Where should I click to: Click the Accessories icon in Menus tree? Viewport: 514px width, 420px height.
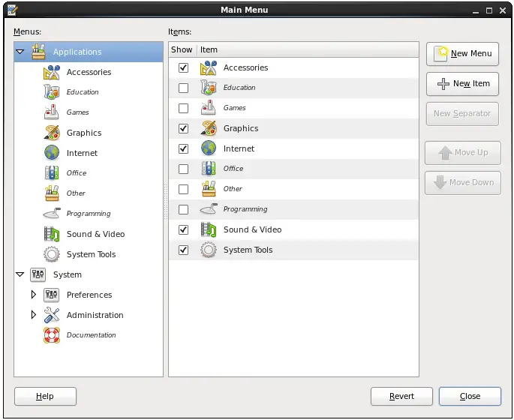(52, 73)
